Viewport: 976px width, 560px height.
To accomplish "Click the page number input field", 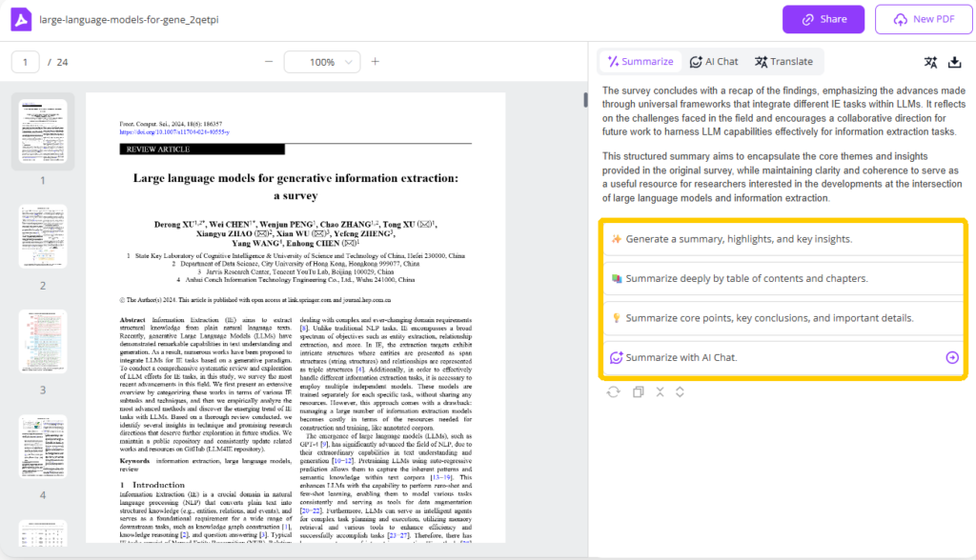I will (x=26, y=62).
